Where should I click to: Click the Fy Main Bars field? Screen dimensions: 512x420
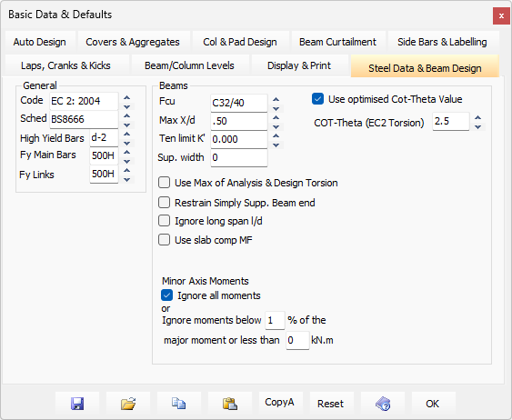tap(104, 156)
